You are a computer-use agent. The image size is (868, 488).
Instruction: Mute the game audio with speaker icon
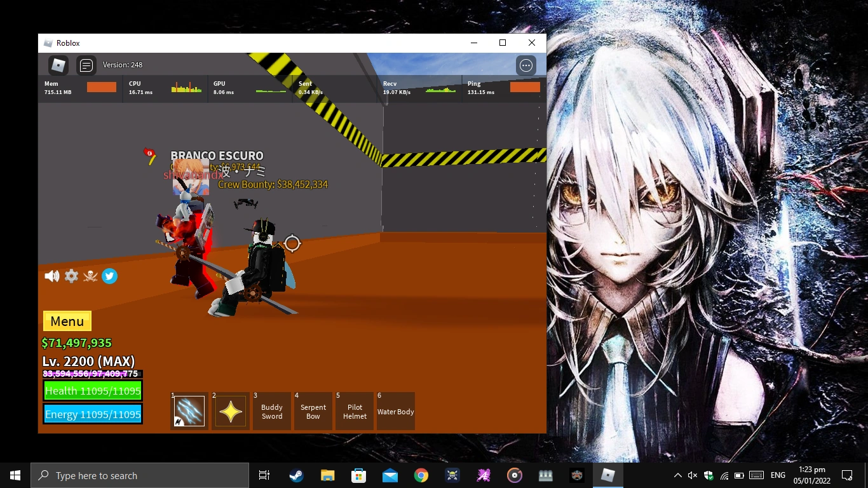click(51, 276)
